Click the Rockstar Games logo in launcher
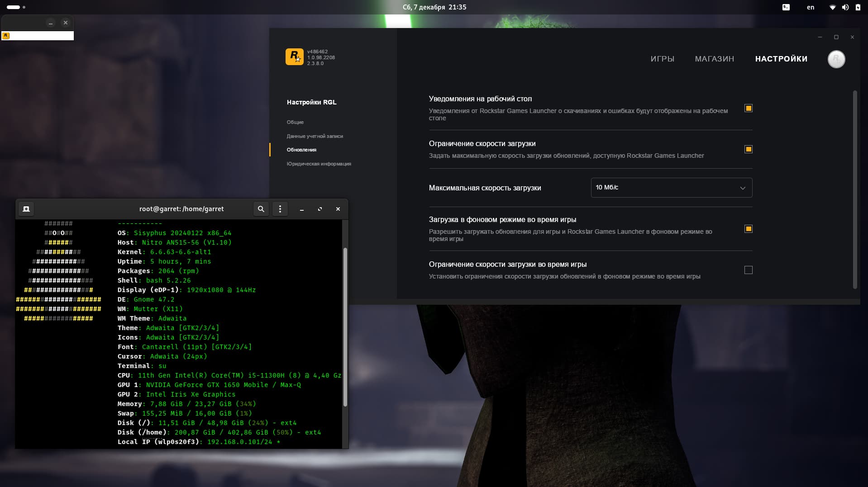868x487 pixels. tap(294, 57)
